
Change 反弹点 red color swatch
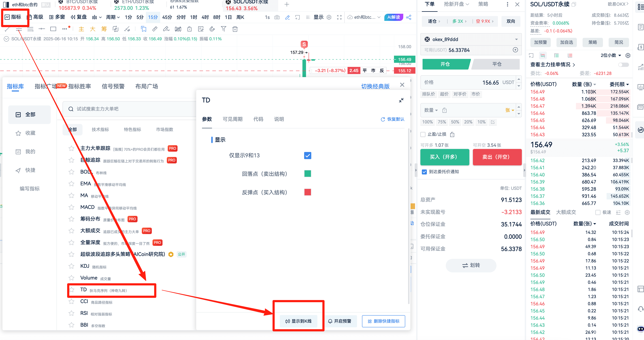click(x=308, y=192)
